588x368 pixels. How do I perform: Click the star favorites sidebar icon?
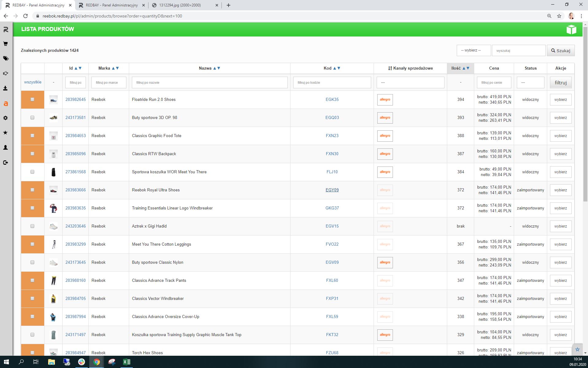click(6, 133)
